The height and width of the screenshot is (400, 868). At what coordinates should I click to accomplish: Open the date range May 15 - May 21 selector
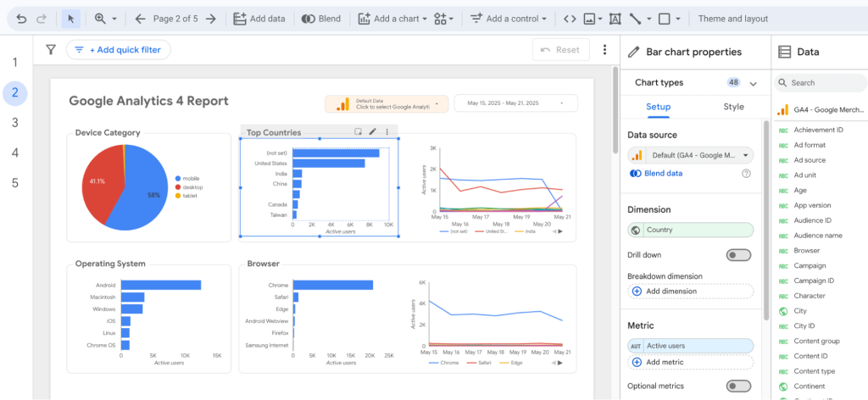pos(516,103)
